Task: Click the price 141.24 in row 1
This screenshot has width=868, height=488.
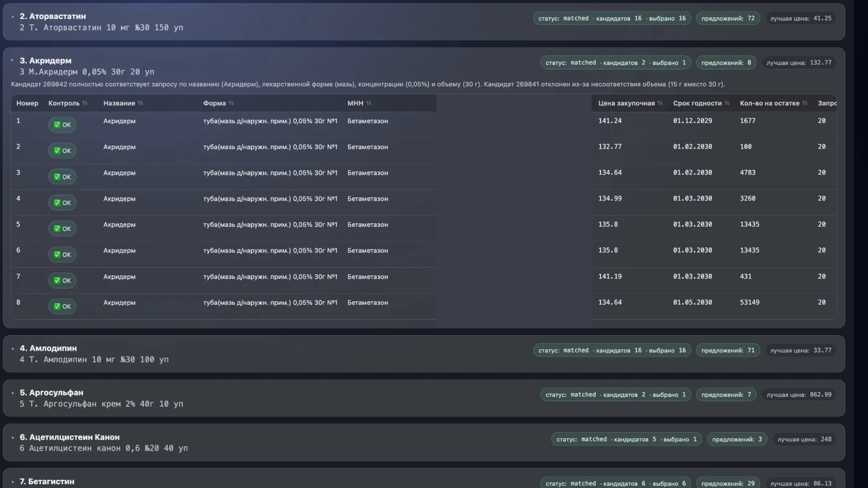Action: [610, 121]
